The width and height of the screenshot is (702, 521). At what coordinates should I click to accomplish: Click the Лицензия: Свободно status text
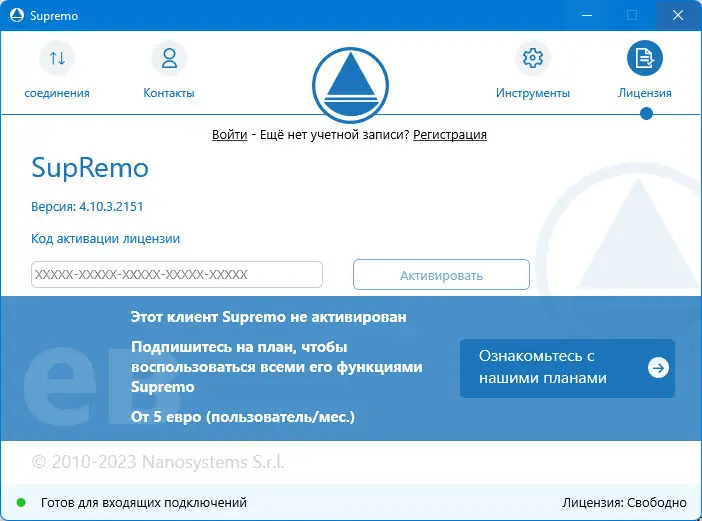[625, 503]
